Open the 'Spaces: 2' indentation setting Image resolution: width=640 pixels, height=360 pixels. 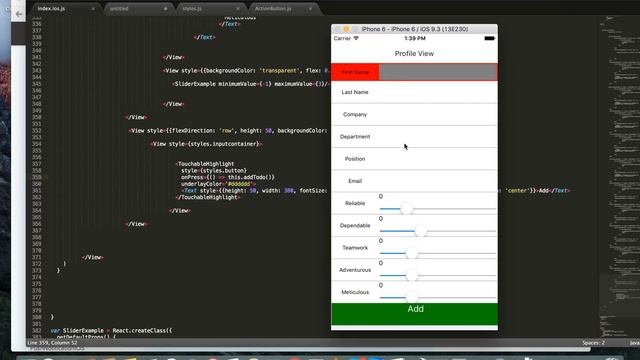point(593,343)
